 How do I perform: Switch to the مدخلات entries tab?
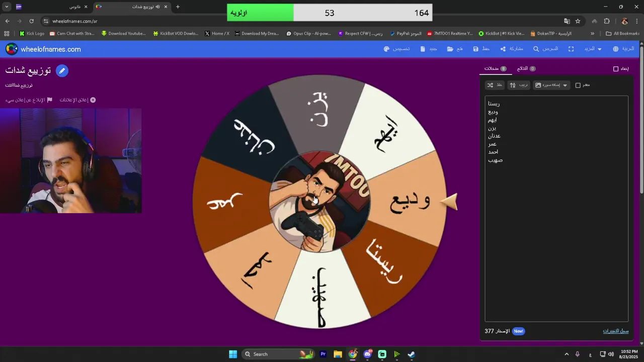click(x=495, y=68)
